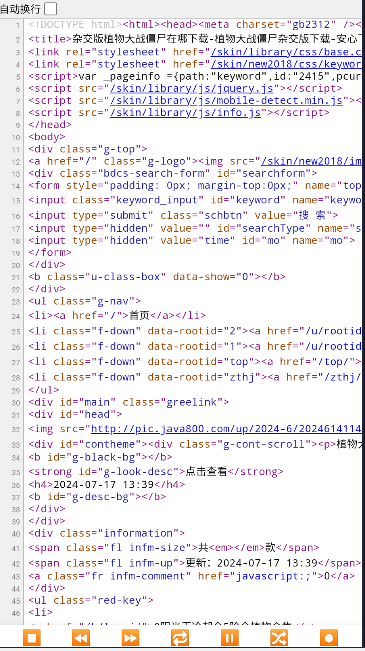The image size is (365, 651).
Task: Open the /skin/new2018/css/keywor stylesheet link
Action: coord(286,64)
